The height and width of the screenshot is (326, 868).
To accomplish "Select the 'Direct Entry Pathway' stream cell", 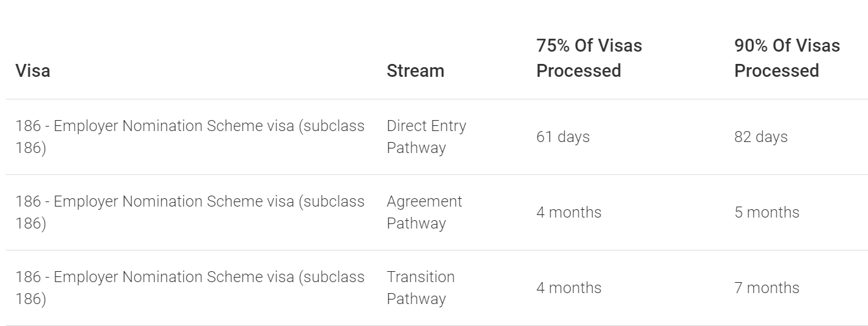I will click(x=426, y=137).
